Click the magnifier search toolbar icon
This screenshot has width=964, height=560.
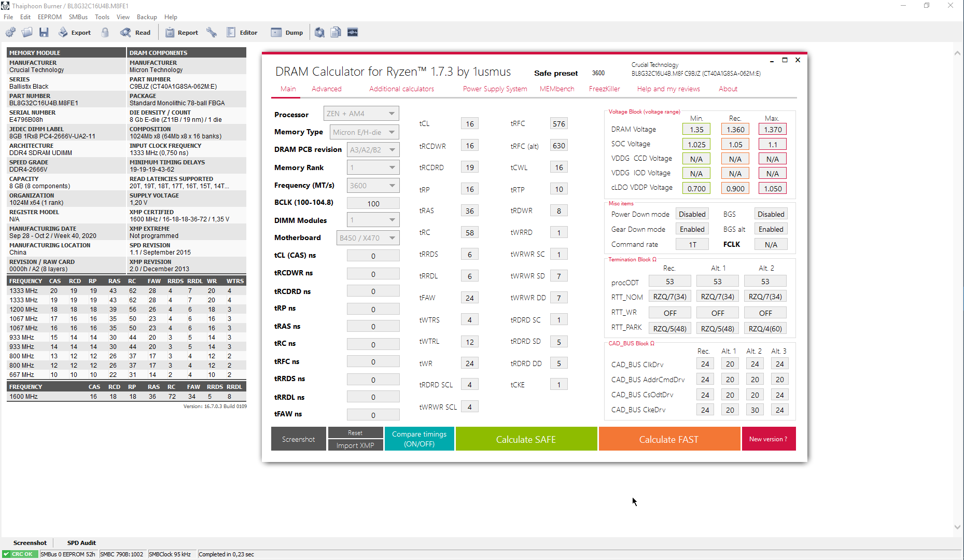pyautogui.click(x=319, y=32)
